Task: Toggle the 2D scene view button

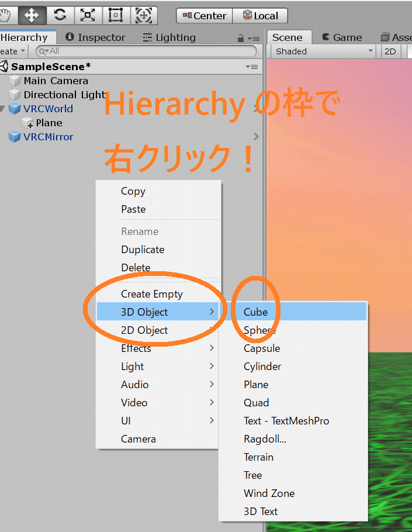Action: click(390, 51)
